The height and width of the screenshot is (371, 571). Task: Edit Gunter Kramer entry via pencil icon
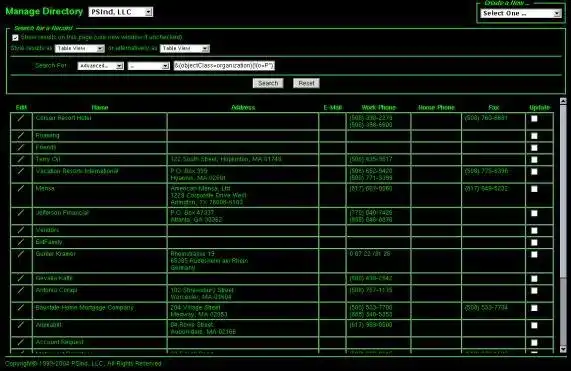point(21,254)
